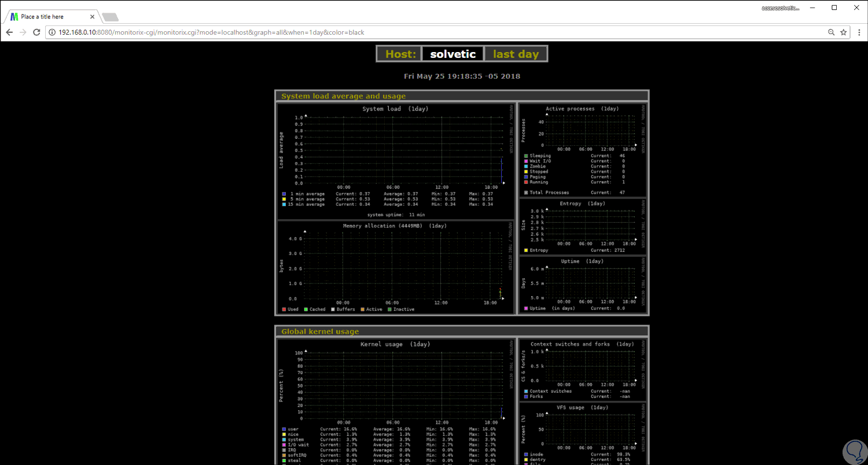Click the Monitorix favicon on the tab
Viewport: 868px width, 465px height.
pos(14,17)
